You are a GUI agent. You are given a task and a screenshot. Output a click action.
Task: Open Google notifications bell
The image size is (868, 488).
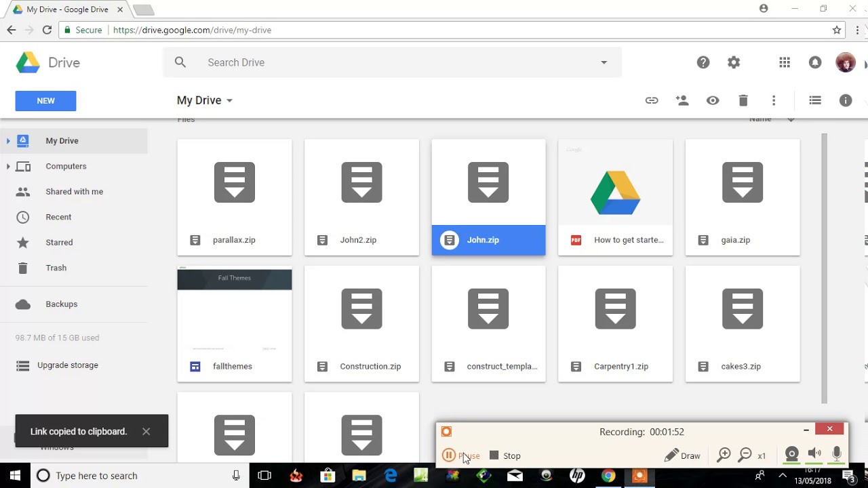[x=815, y=62]
